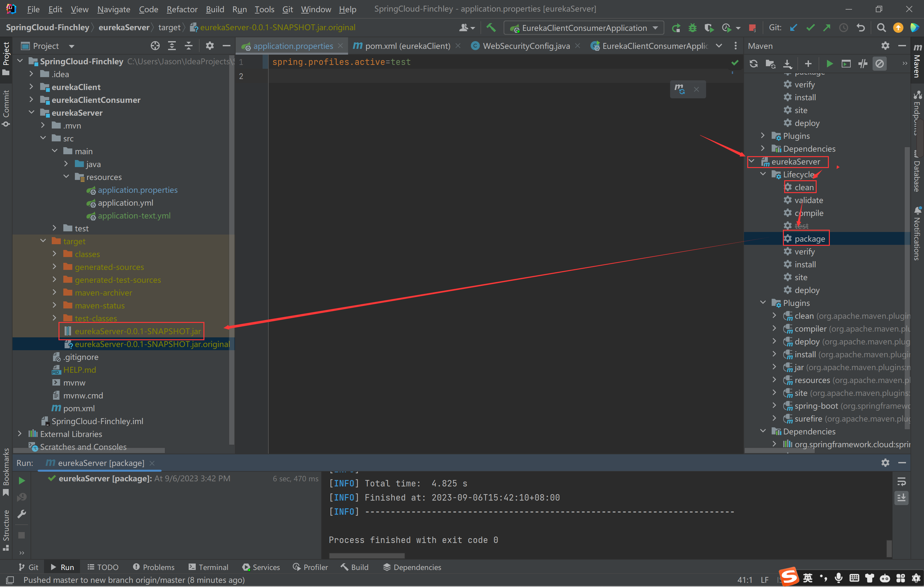This screenshot has height=587, width=924.
Task: Select Opened File locate target icon
Action: [155, 46]
